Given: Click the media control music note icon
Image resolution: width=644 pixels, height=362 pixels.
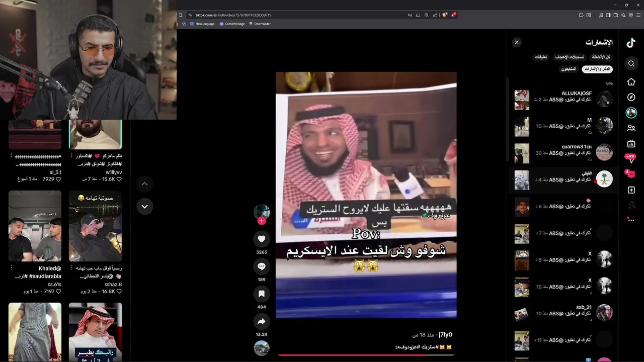Looking at the screenshot, I should coord(601,15).
